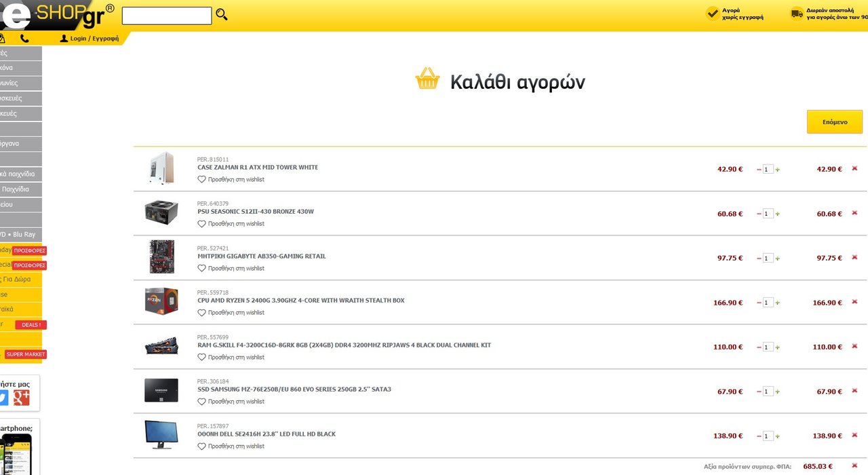The height and width of the screenshot is (475, 868).
Task: Decrease quantity of GIGABYTE motherboard
Action: pyautogui.click(x=759, y=259)
